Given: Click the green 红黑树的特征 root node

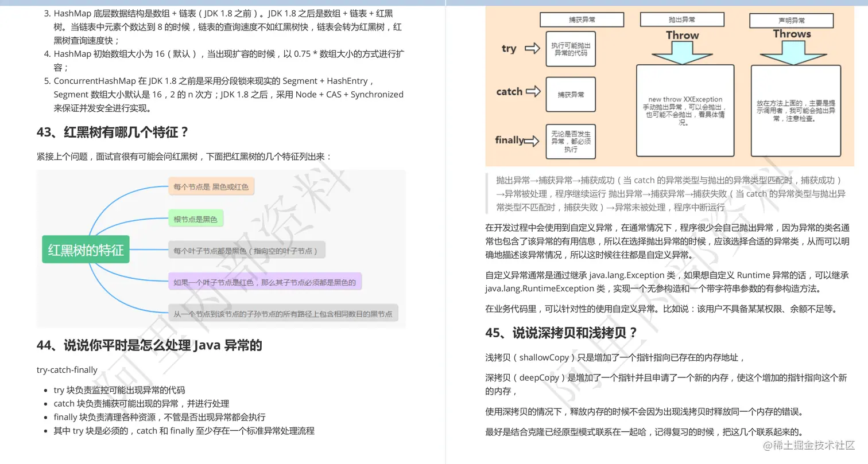Looking at the screenshot, I should (x=85, y=249).
